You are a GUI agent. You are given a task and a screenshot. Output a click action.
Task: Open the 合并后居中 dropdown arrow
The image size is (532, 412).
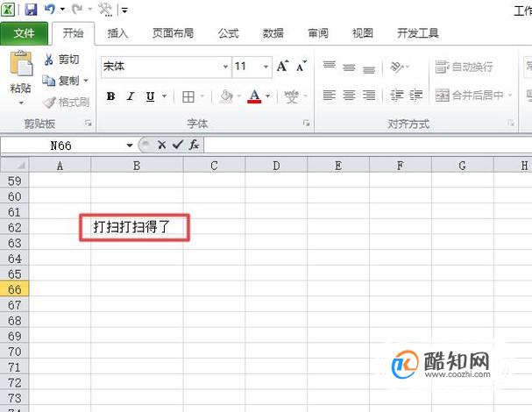point(510,96)
